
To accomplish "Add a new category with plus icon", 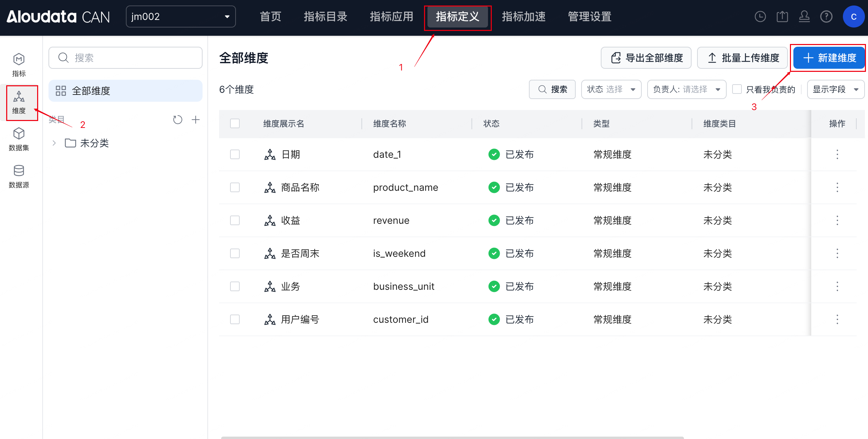I will [x=196, y=120].
